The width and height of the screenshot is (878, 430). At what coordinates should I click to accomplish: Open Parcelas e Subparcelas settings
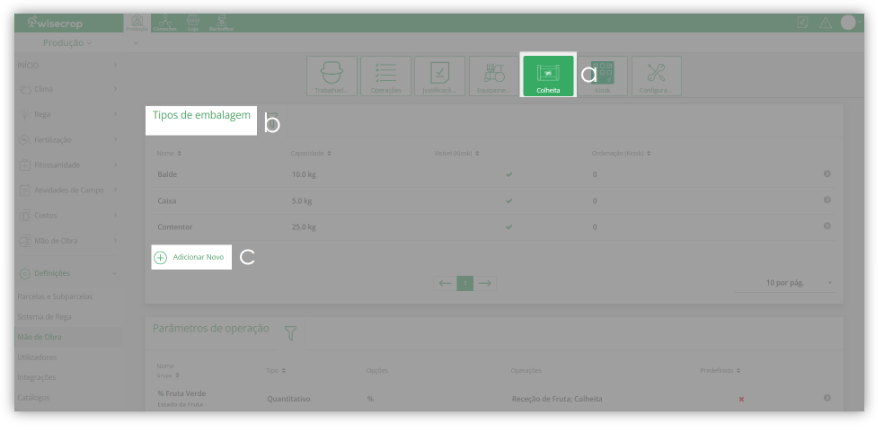pos(55,297)
